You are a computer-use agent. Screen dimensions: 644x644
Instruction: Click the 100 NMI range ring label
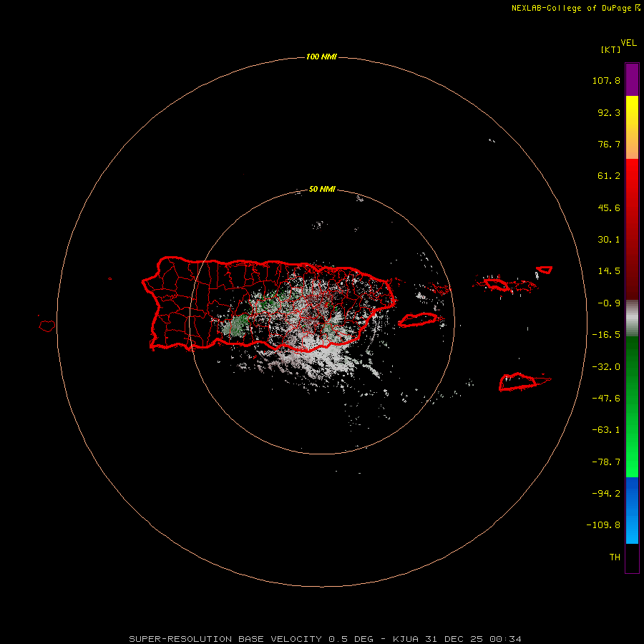coord(321,57)
